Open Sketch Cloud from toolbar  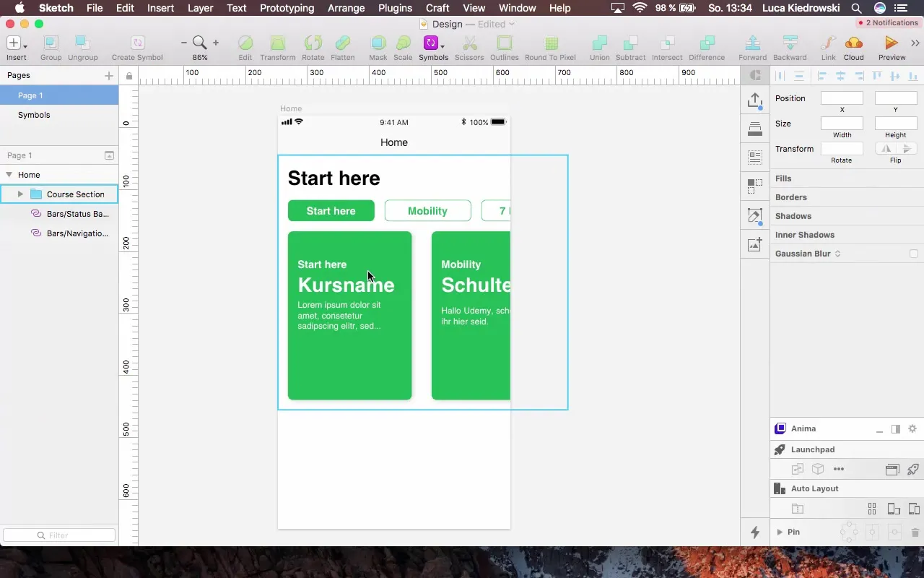point(853,48)
